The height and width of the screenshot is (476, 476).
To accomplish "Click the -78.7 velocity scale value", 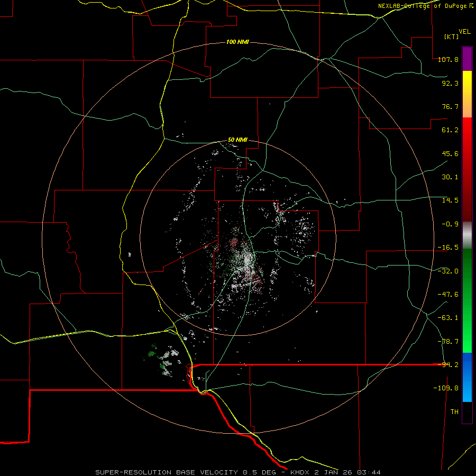I will [x=448, y=342].
